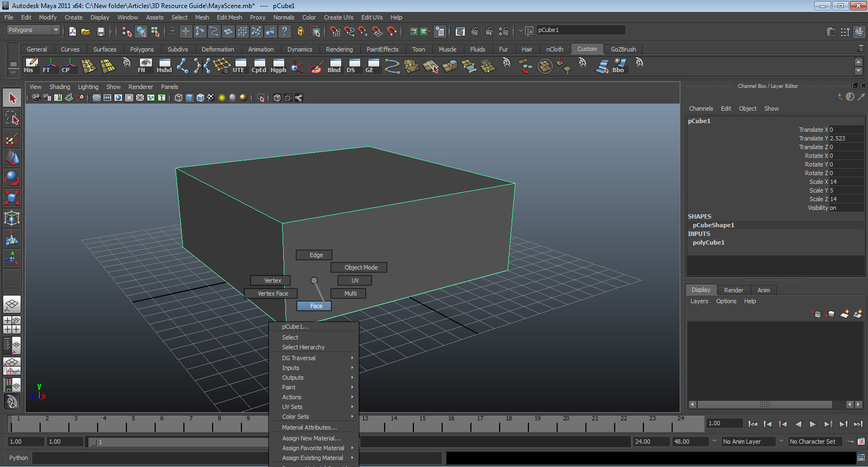Choose Assign New Material from context menu

click(311, 438)
